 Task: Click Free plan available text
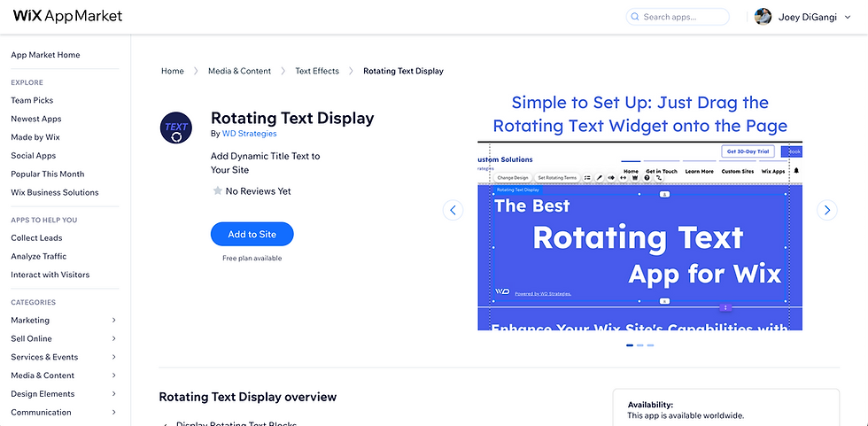(x=252, y=258)
